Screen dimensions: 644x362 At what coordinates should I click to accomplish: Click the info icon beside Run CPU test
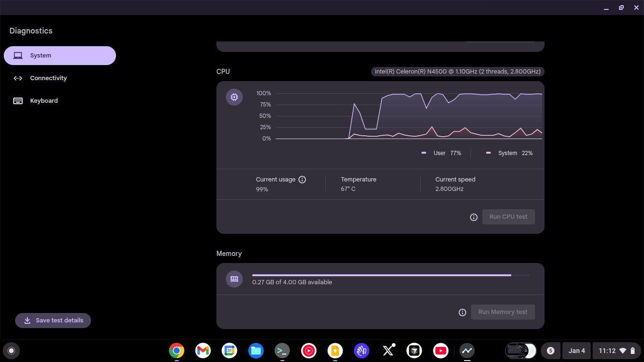[474, 217]
